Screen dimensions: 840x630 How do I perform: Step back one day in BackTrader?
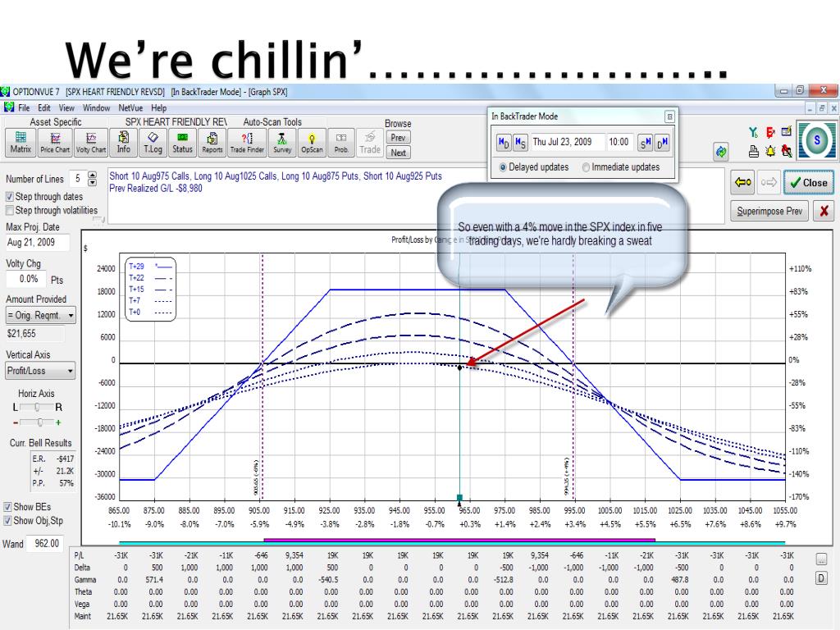(504, 143)
